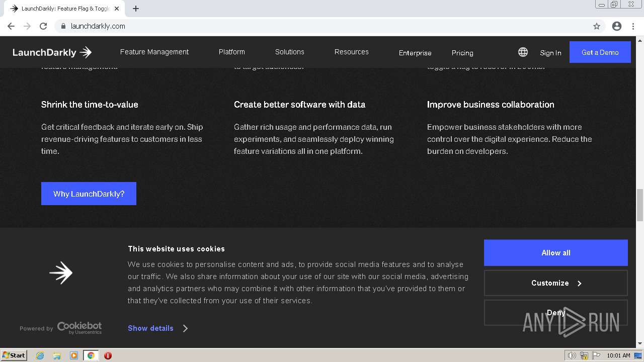Click the 10:01 AM system clock

[618, 355]
